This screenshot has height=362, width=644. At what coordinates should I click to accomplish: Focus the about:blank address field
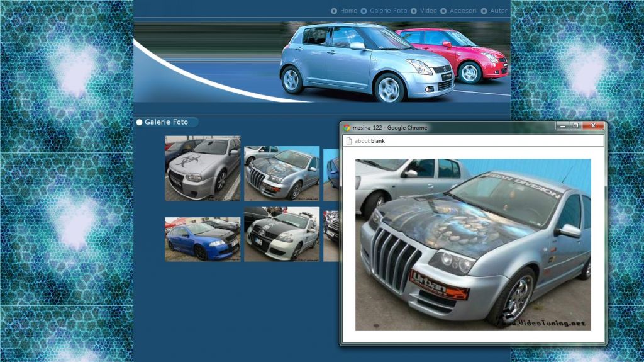440,141
